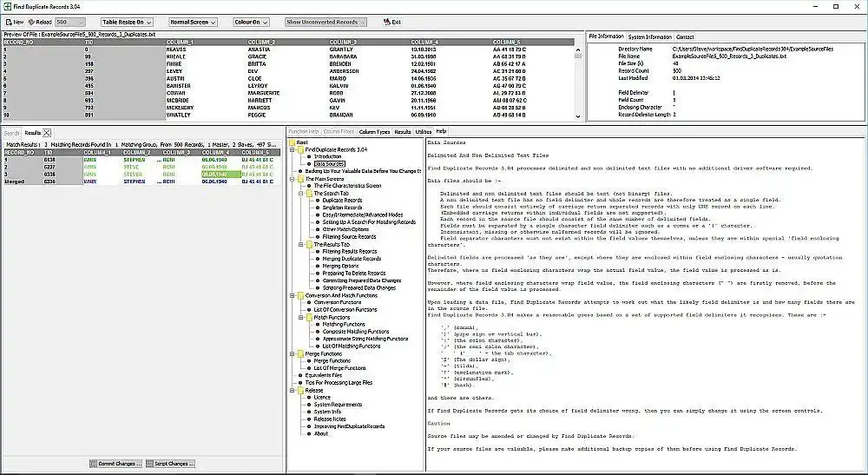Image resolution: width=868 pixels, height=475 pixels.
Task: Click the Release folder icon
Action: pyautogui.click(x=300, y=390)
